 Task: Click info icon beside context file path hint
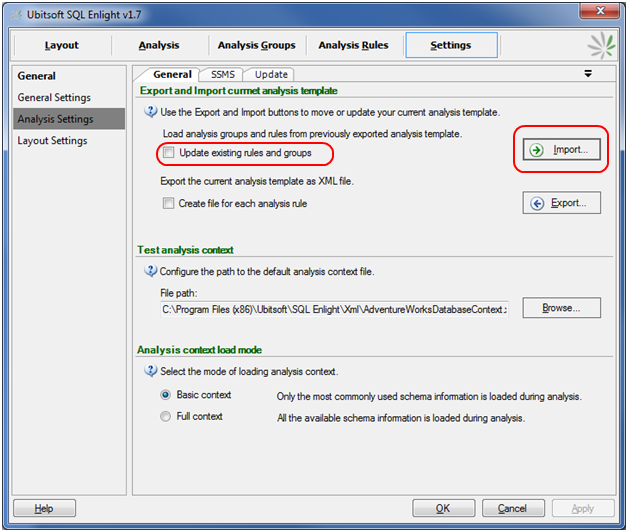point(151,271)
